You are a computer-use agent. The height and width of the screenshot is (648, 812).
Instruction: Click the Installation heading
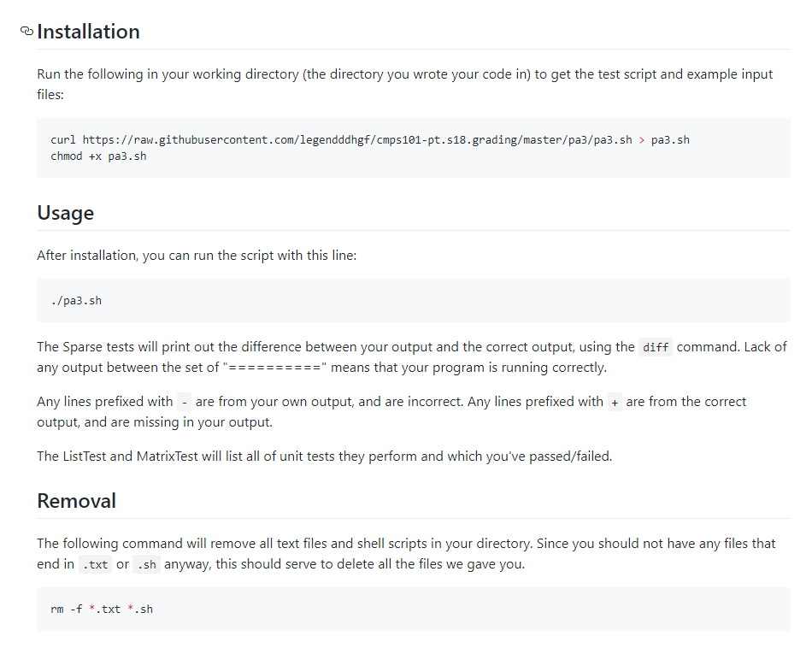coord(88,32)
